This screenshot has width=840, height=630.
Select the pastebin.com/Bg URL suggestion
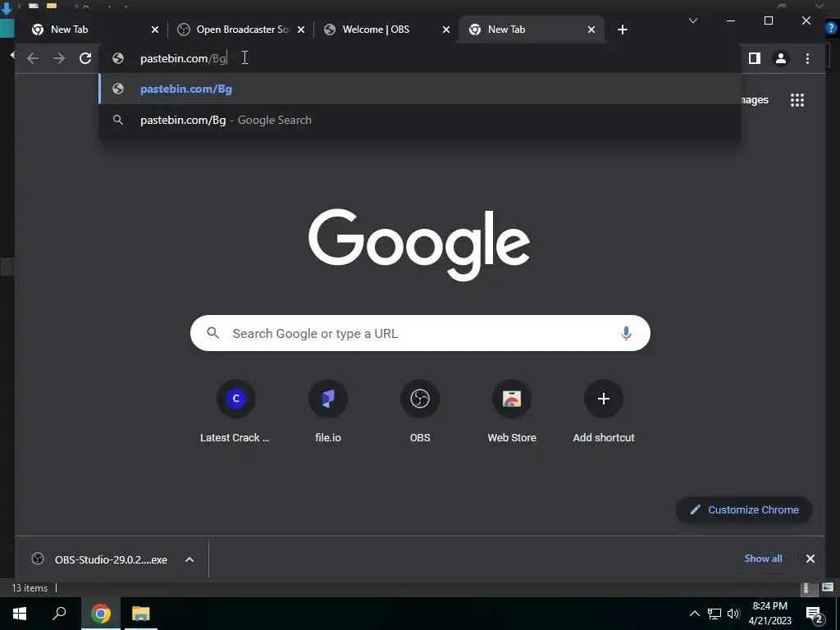tap(420, 89)
